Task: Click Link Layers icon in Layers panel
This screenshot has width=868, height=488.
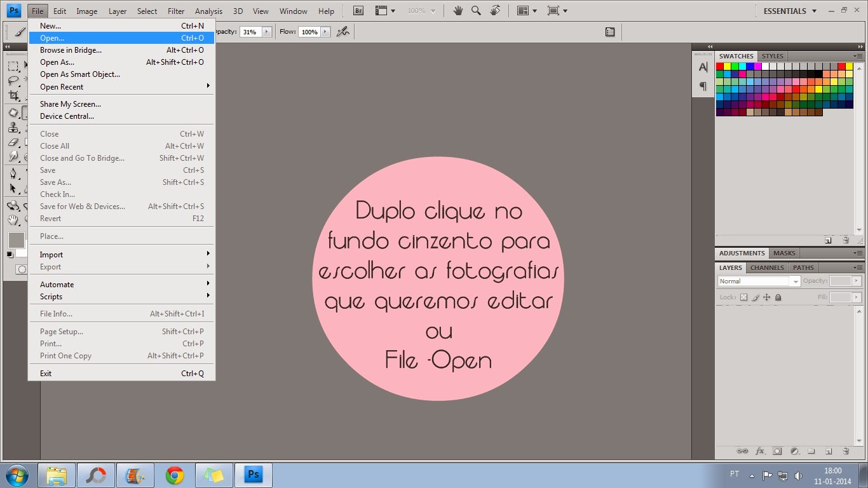Action: pyautogui.click(x=742, y=451)
